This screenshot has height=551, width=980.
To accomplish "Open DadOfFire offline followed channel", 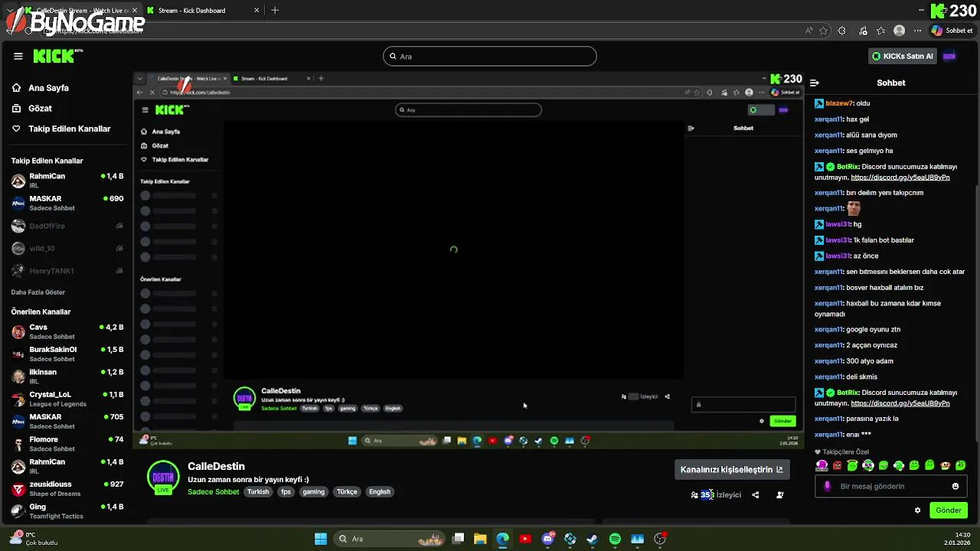I will point(67,226).
